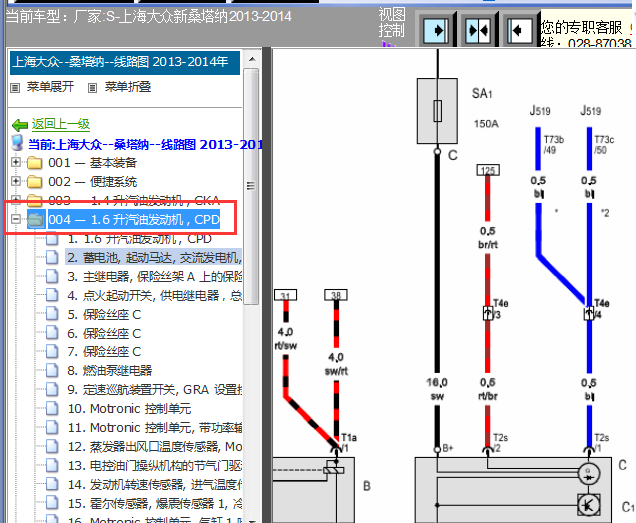Open 5. 保险丝座 C page
Image resolution: width=636 pixels, height=523 pixels.
(x=104, y=314)
